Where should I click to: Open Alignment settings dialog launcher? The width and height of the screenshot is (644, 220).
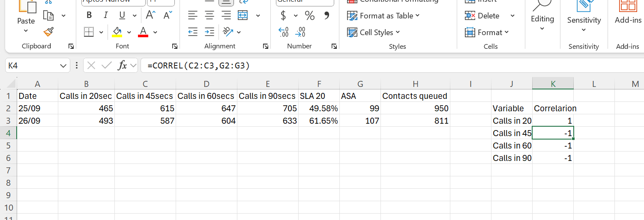point(266,46)
